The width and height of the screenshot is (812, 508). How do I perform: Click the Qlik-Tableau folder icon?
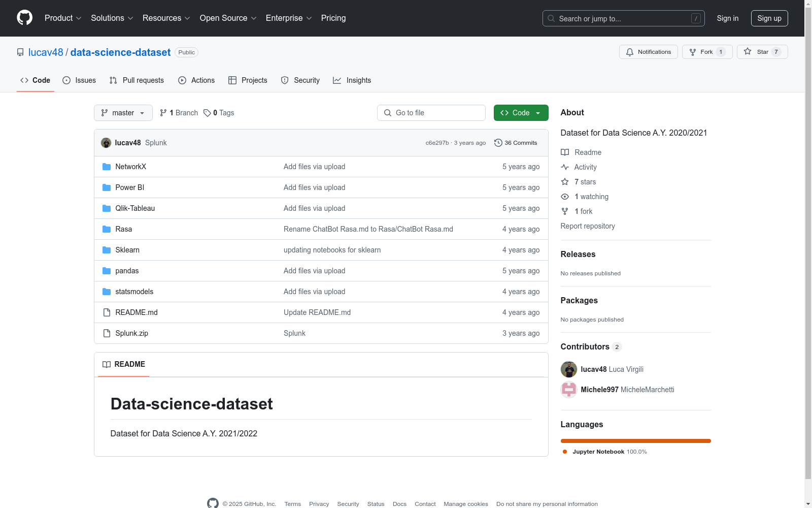107,208
